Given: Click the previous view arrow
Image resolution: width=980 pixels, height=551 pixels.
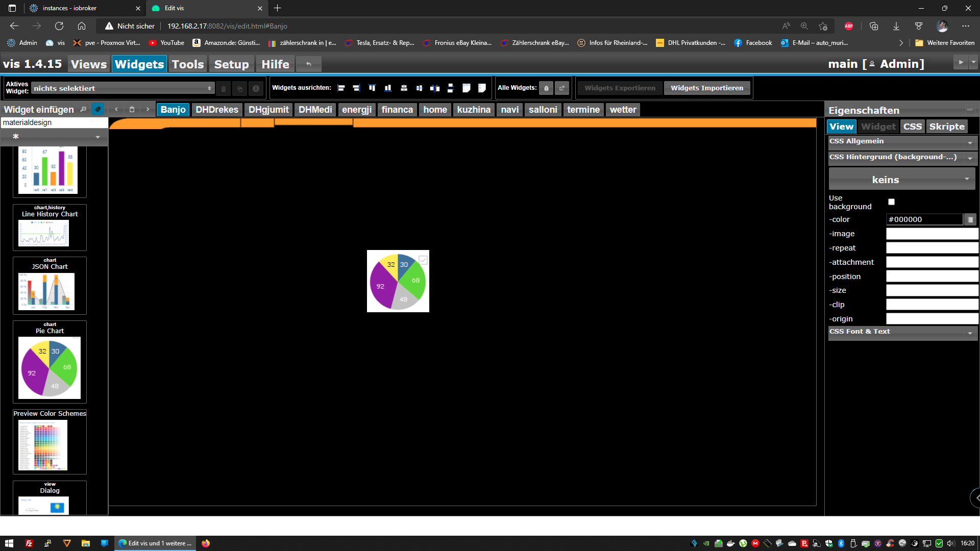Looking at the screenshot, I should [x=116, y=109].
